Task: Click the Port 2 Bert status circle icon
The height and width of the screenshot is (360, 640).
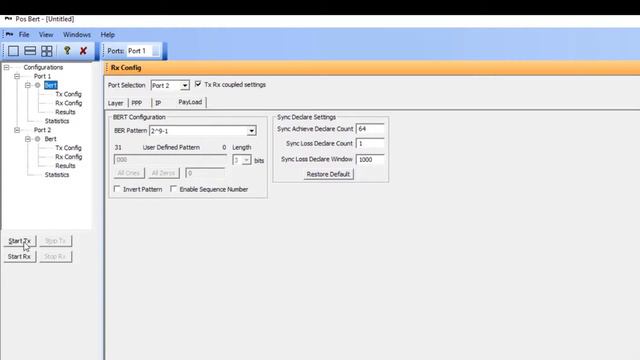Action: coord(38,139)
